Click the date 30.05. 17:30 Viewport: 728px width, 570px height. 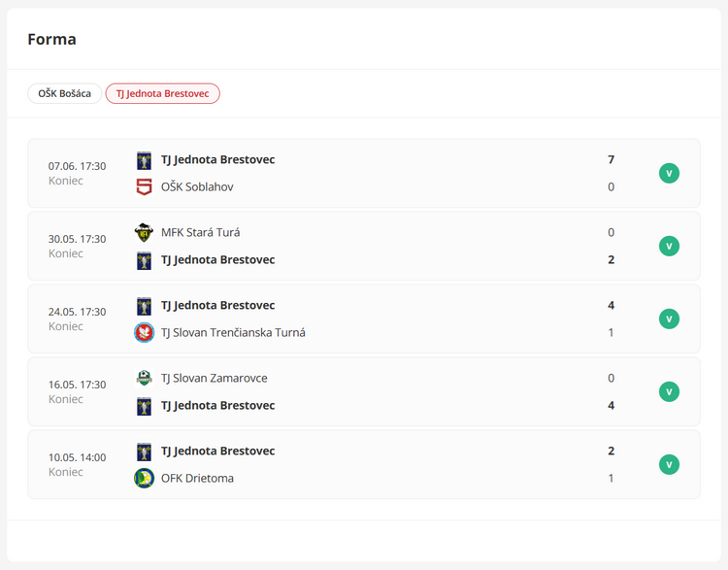click(77, 239)
